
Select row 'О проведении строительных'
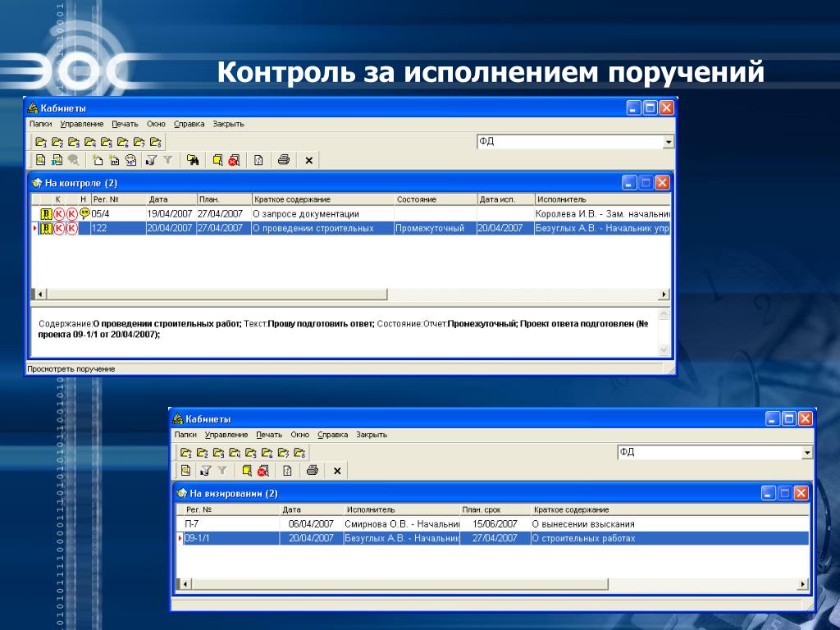351,228
